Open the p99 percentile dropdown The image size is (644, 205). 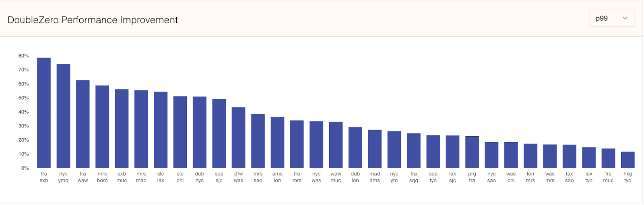(x=611, y=18)
